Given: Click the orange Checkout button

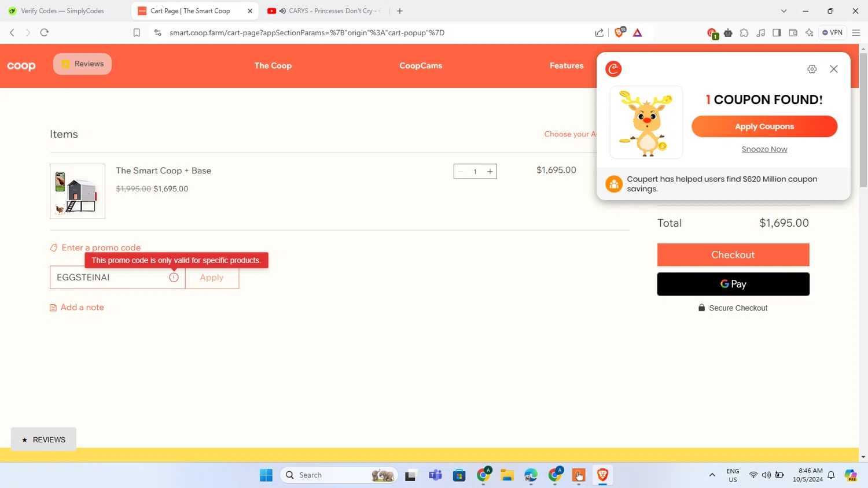Looking at the screenshot, I should coord(733,255).
